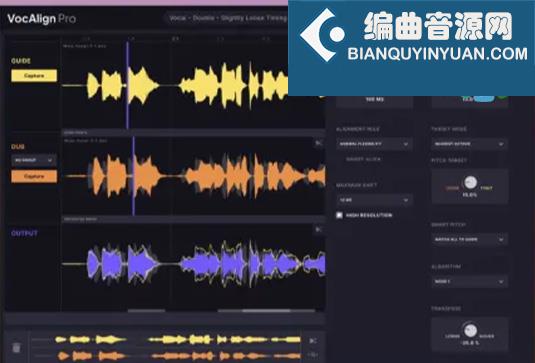Click the trash icon to delete captures
This screenshot has height=363, width=535.
tap(16, 348)
